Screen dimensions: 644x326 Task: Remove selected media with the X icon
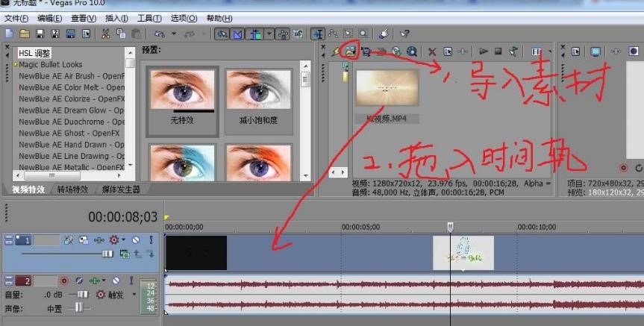pyautogui.click(x=431, y=51)
